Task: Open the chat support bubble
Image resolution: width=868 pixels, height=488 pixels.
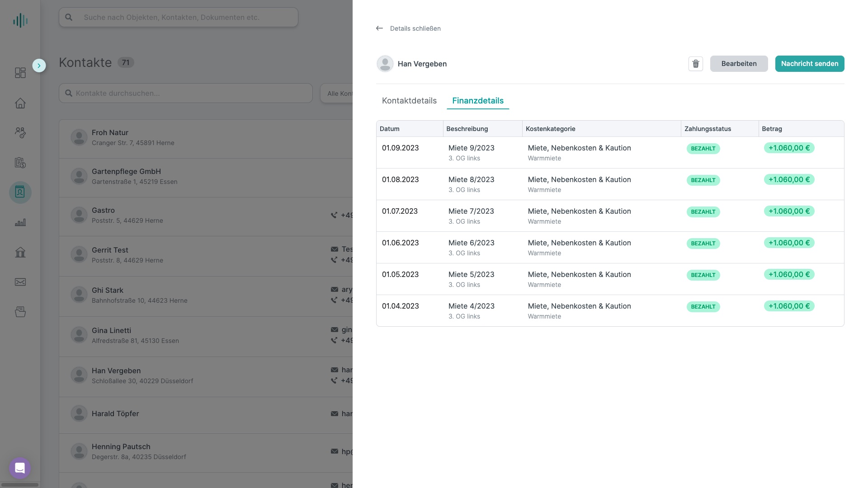Action: pos(20,468)
